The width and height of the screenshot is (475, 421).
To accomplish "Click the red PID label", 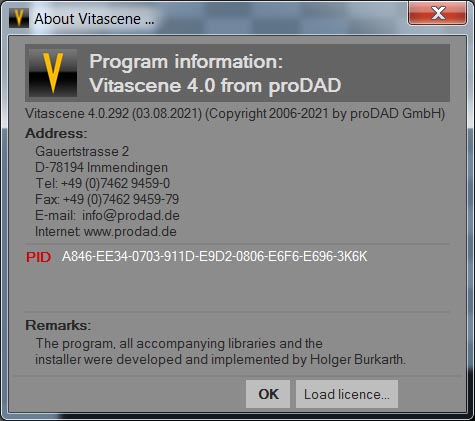I will (x=39, y=257).
